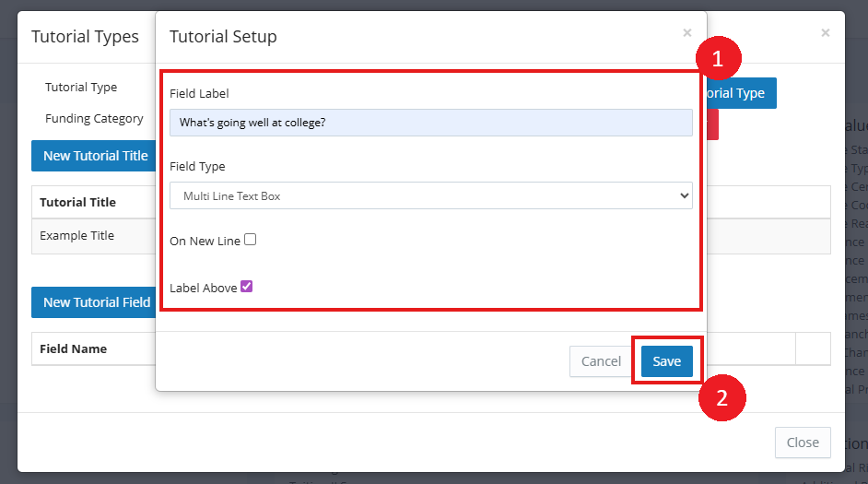The image size is (868, 484).
Task: Click the red button behind the dialog
Action: point(713,125)
